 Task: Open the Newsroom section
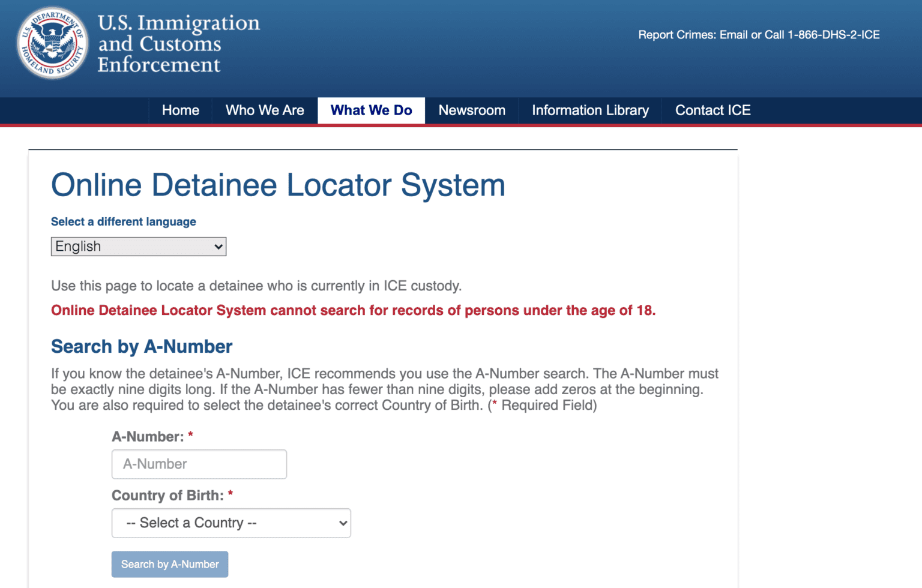(x=472, y=110)
